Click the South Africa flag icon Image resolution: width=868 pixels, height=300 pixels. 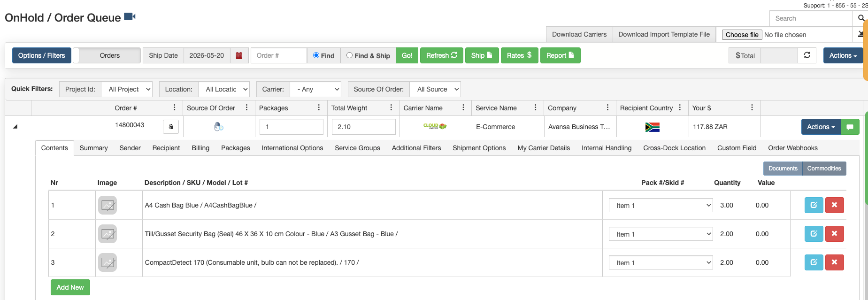coord(653,127)
